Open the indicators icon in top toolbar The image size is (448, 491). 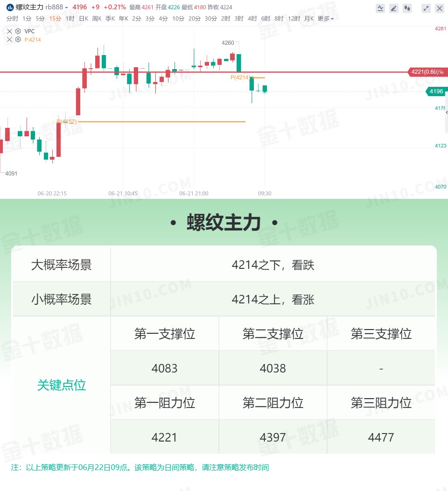[380, 8]
